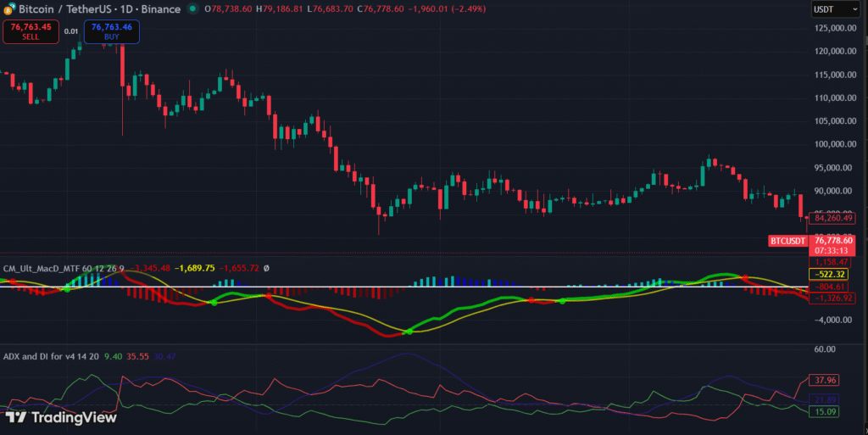The width and height of the screenshot is (868, 435).
Task: Click the 84,260.49 price label on the scale
Action: pyautogui.click(x=832, y=218)
